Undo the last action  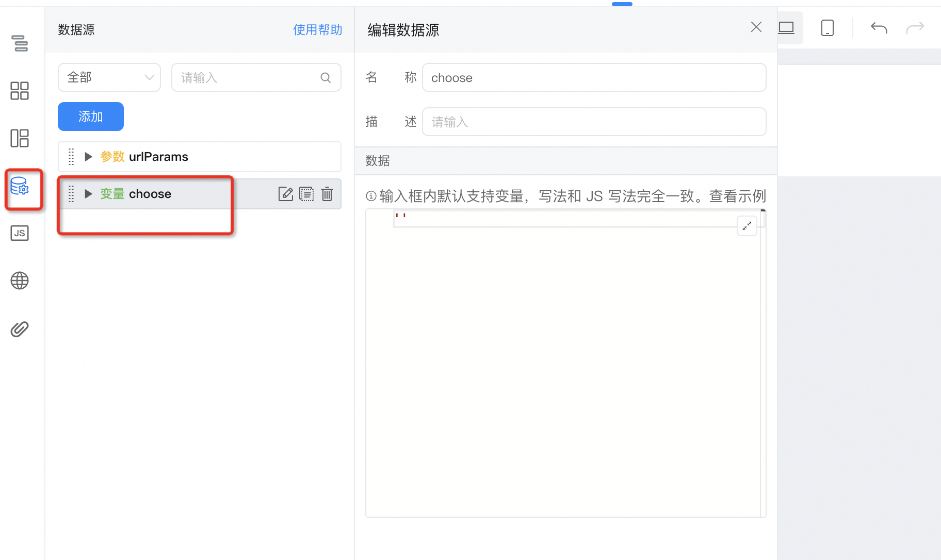coord(879,27)
